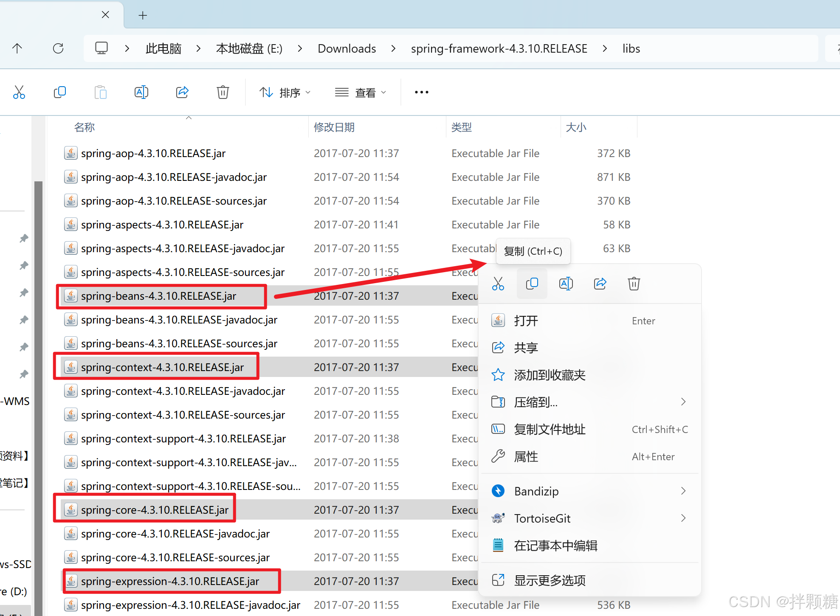The height and width of the screenshot is (616, 840).
Task: Open the 排序 sort dropdown
Action: pos(285,92)
